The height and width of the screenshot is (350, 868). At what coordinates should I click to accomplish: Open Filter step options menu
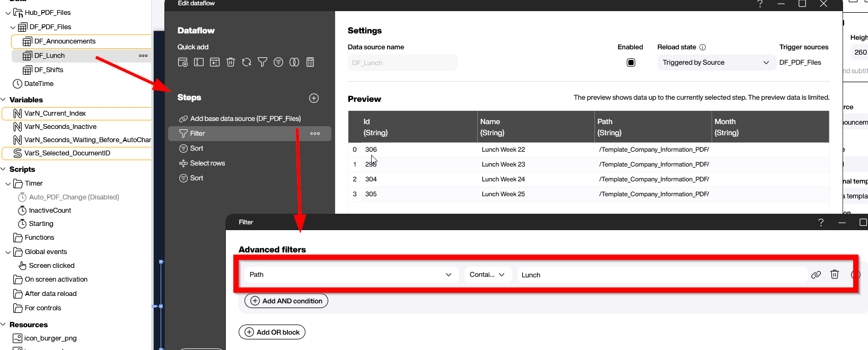coord(315,134)
